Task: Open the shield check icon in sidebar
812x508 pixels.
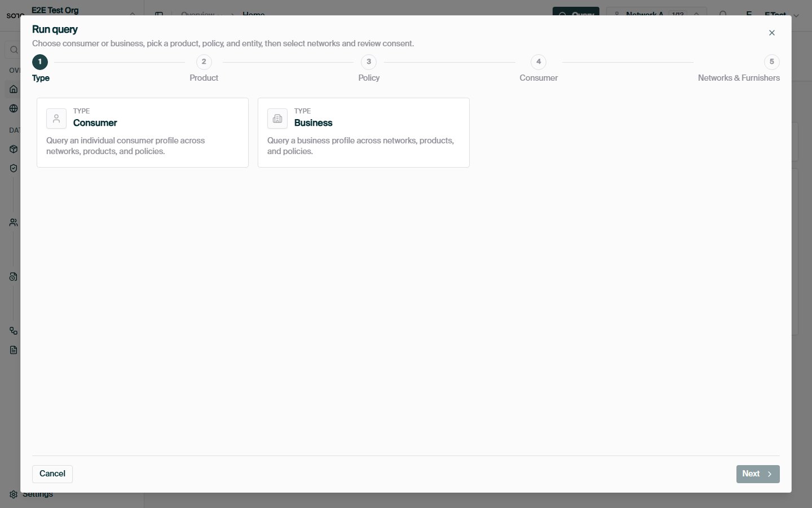Action: (14, 168)
